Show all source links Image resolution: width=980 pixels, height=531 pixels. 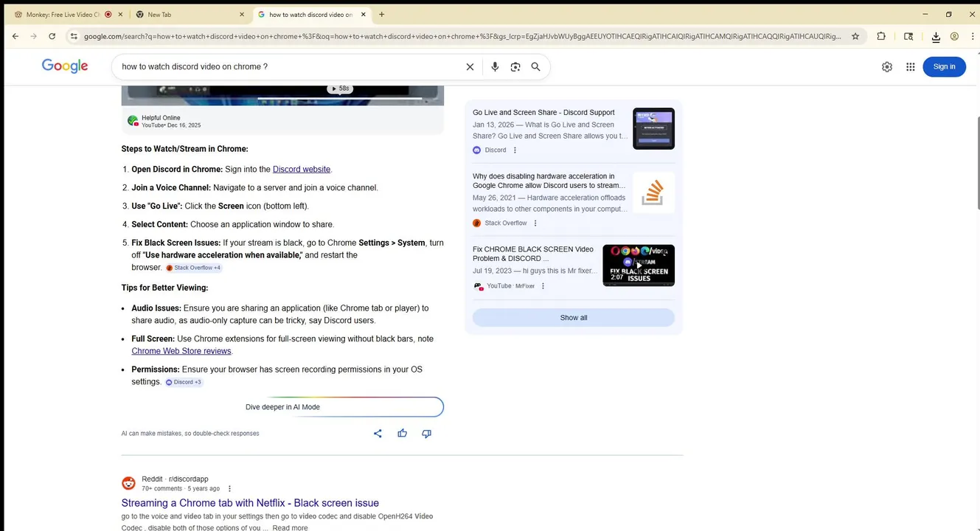coord(574,318)
